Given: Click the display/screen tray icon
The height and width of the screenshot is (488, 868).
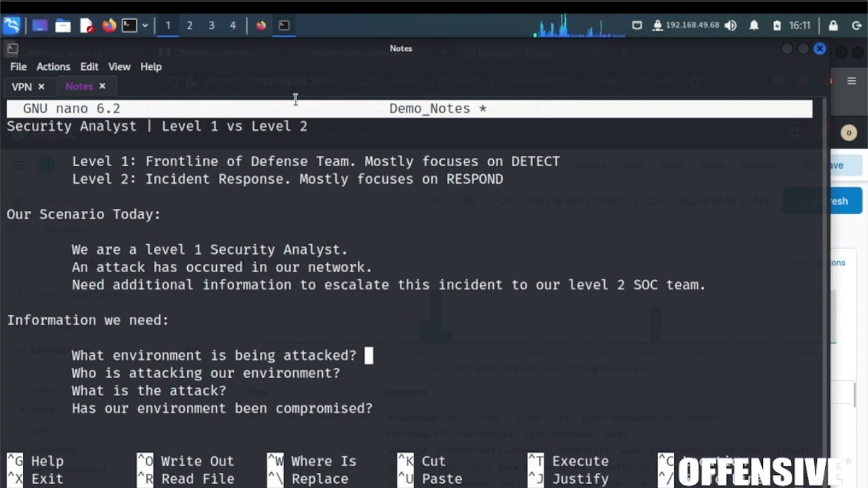Looking at the screenshot, I should coord(637,26).
